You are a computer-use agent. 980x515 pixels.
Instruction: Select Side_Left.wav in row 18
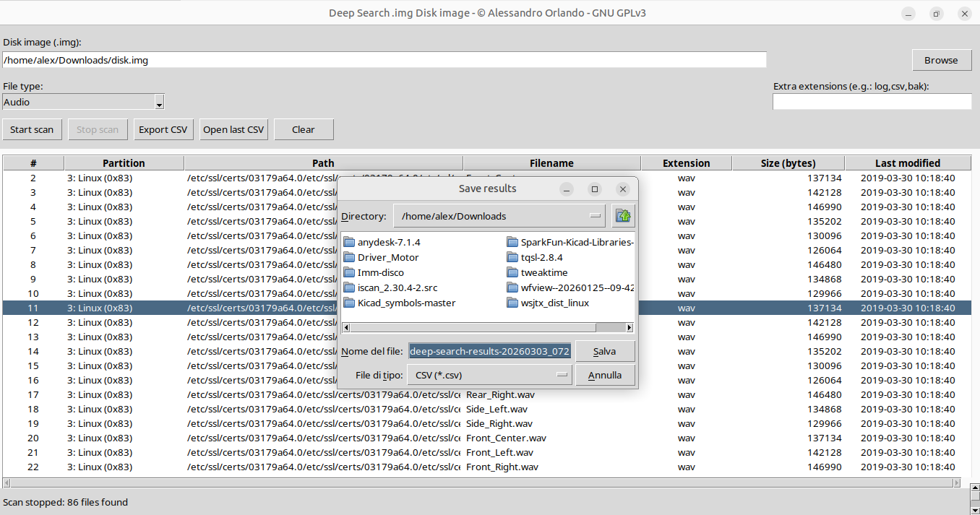click(x=497, y=409)
